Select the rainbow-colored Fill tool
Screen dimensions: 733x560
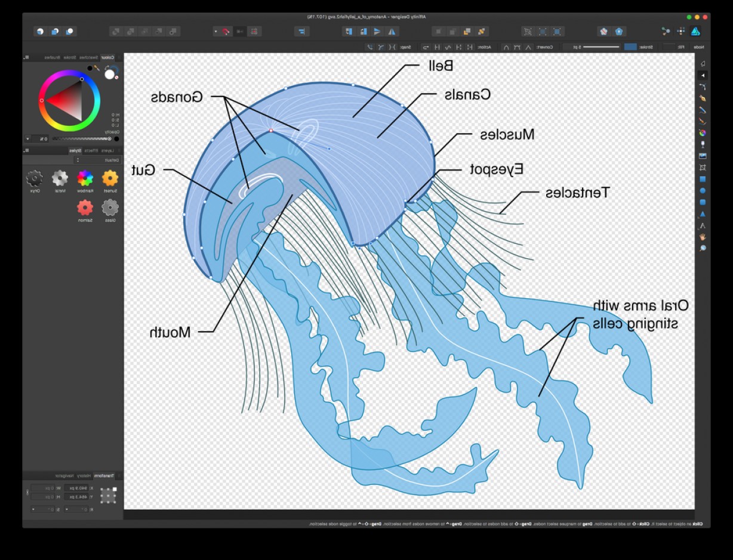[703, 132]
